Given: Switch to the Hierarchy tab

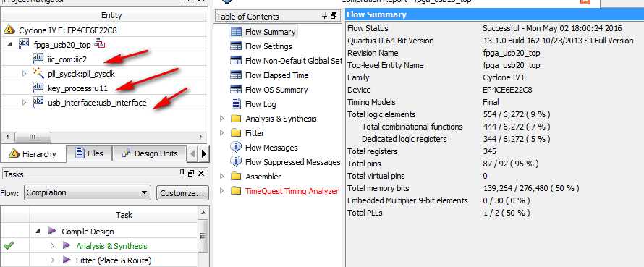Looking at the screenshot, I should coord(33,154).
